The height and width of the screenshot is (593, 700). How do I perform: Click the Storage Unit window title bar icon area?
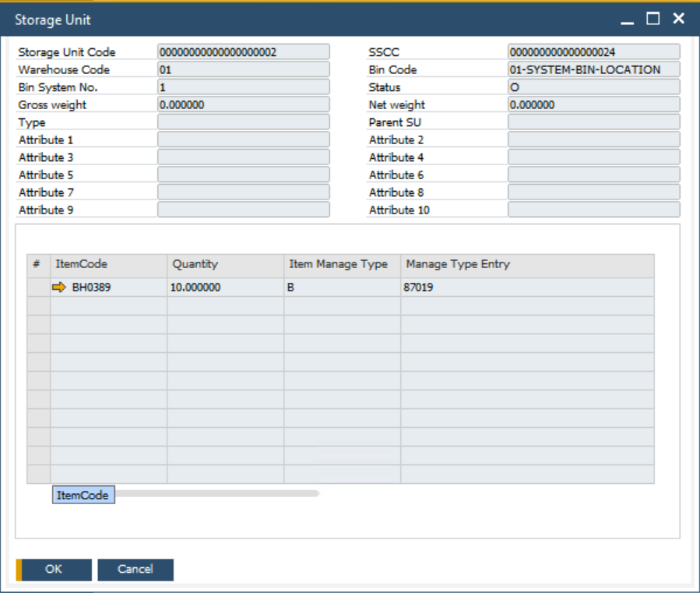pyautogui.click(x=47, y=19)
